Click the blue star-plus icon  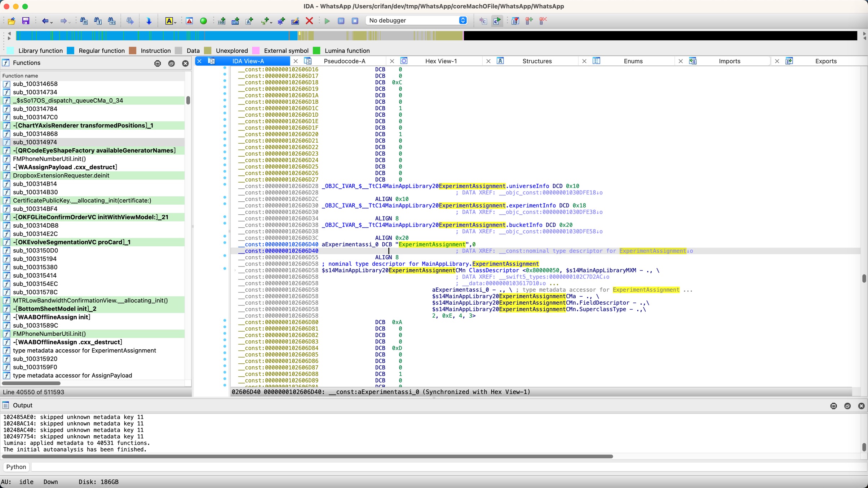click(x=281, y=21)
